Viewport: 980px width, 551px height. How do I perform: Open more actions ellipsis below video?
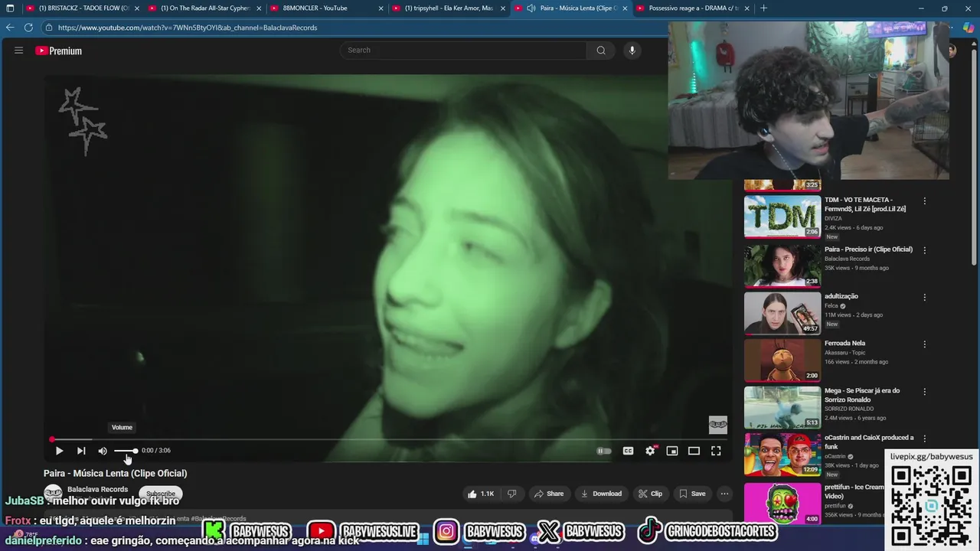pyautogui.click(x=724, y=494)
